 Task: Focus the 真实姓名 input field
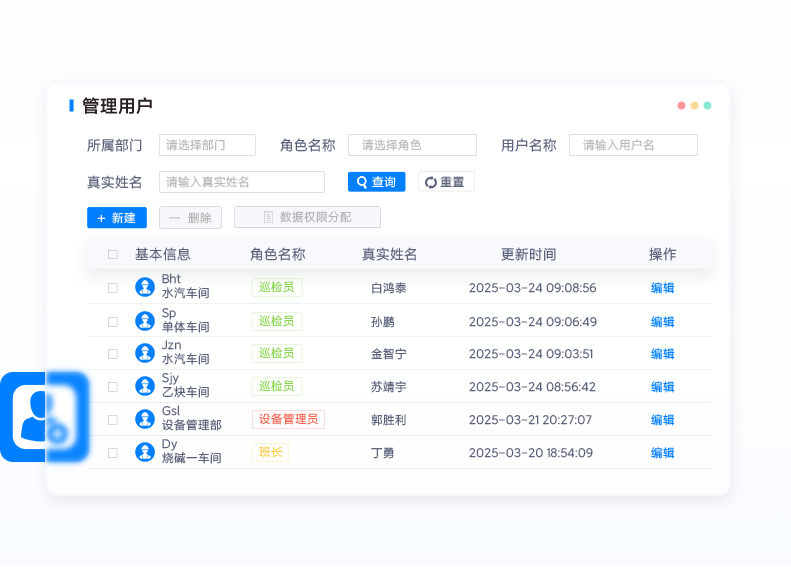[x=241, y=182]
